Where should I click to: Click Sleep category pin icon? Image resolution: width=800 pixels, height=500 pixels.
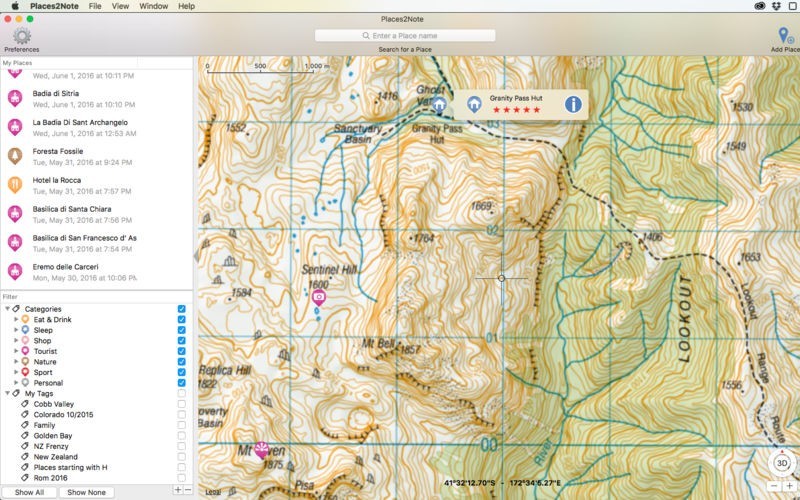(25, 330)
